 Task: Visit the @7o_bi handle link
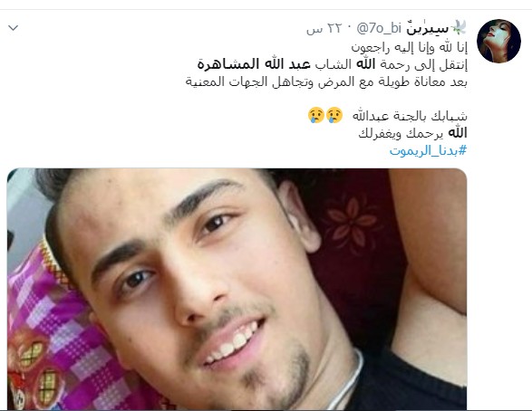tap(379, 28)
